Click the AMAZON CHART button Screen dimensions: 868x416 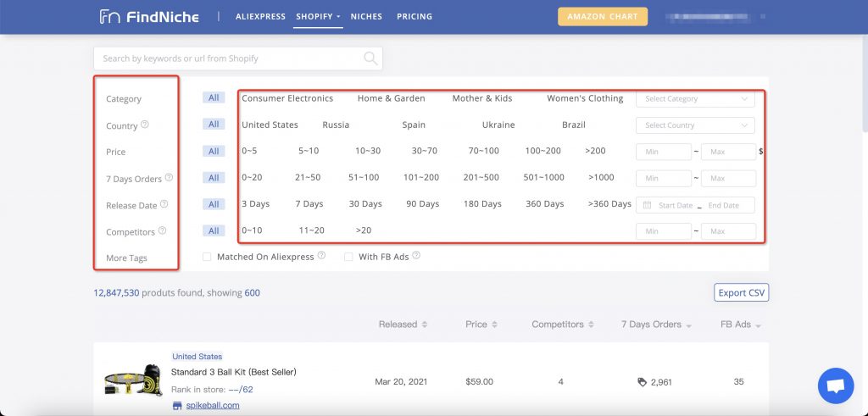point(603,17)
